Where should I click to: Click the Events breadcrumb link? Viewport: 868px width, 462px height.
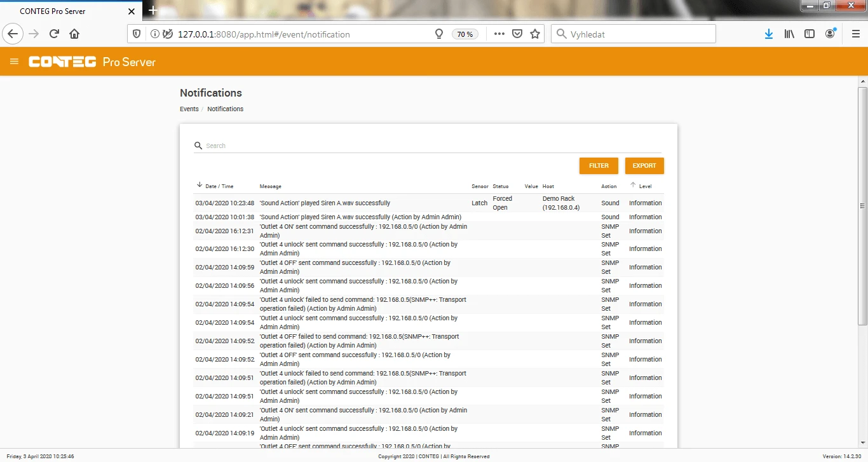pyautogui.click(x=189, y=109)
